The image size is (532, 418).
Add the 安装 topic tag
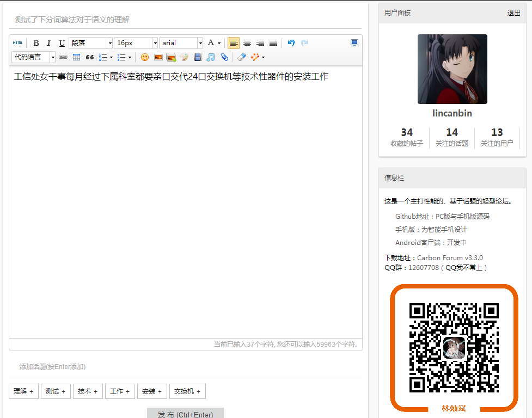click(x=152, y=391)
